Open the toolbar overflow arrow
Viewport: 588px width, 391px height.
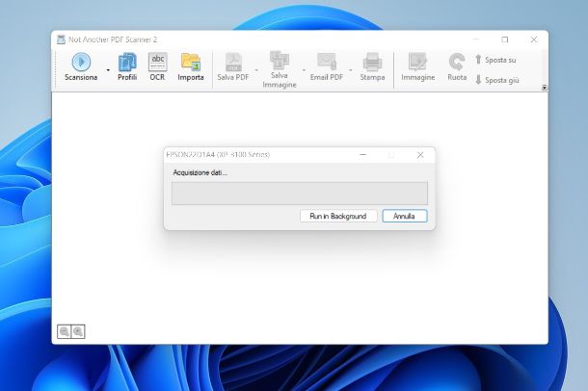544,88
